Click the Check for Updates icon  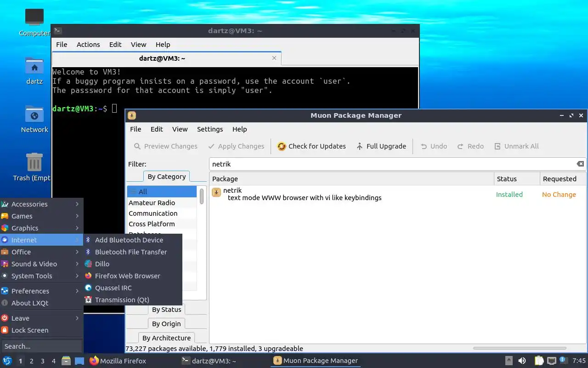click(282, 146)
